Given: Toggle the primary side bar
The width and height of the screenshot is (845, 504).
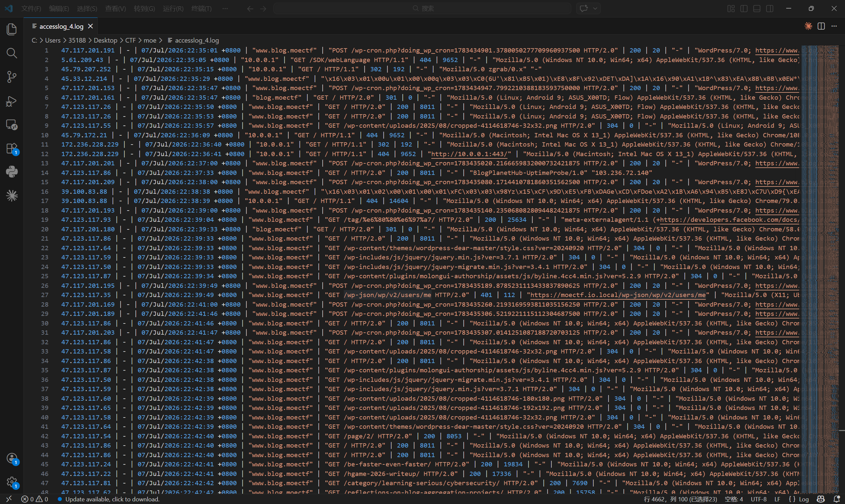Looking at the screenshot, I should click(x=744, y=9).
